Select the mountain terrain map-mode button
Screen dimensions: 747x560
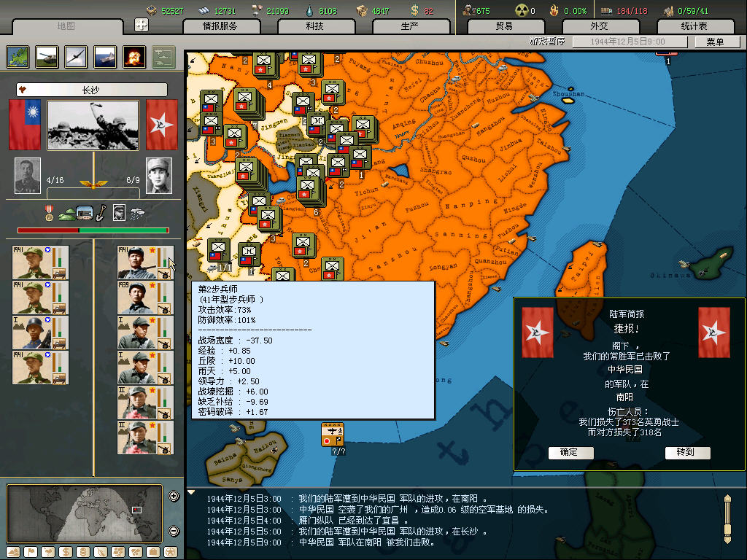13,552
